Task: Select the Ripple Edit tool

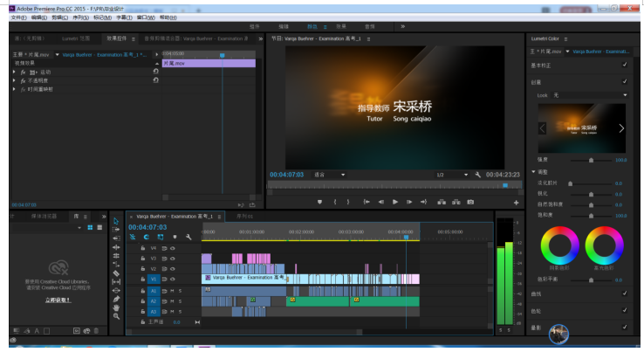Action: click(x=116, y=238)
